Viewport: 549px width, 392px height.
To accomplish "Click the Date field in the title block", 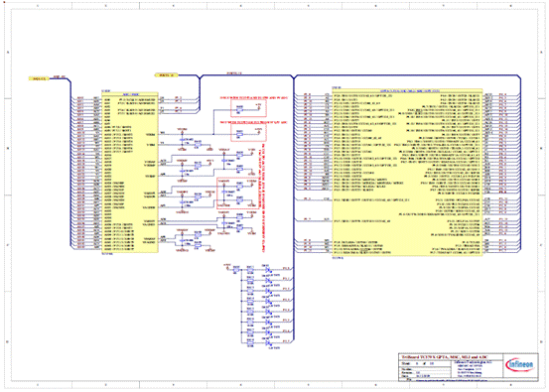I will point(417,376).
